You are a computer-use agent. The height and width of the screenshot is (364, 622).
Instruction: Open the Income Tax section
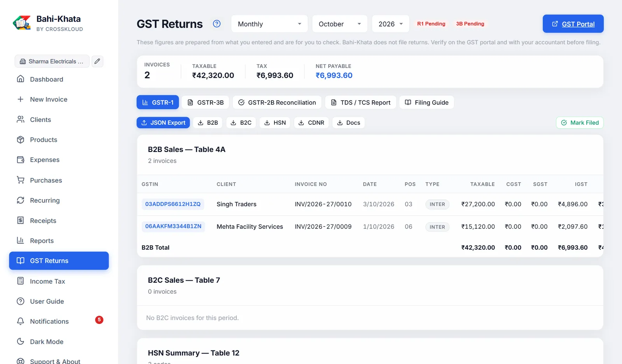pyautogui.click(x=59, y=281)
